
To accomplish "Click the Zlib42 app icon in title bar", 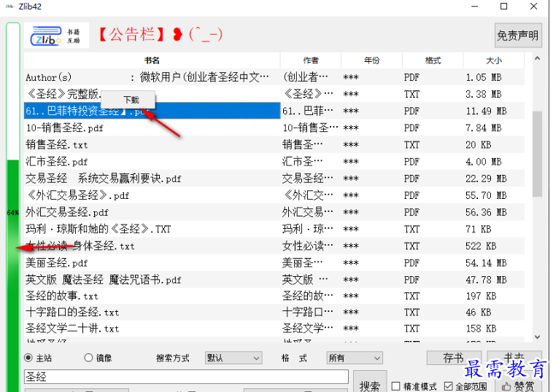I will pyautogui.click(x=9, y=7).
